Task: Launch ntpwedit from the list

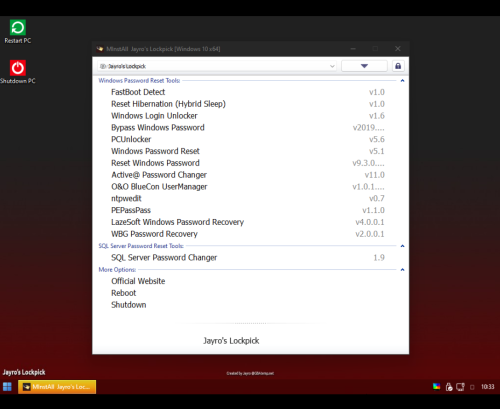Action: 248,198
